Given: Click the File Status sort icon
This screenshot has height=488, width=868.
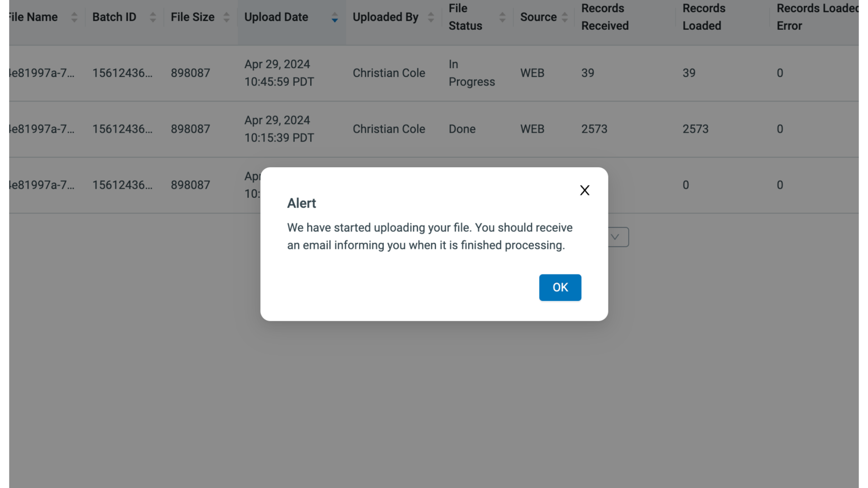Looking at the screenshot, I should point(502,17).
